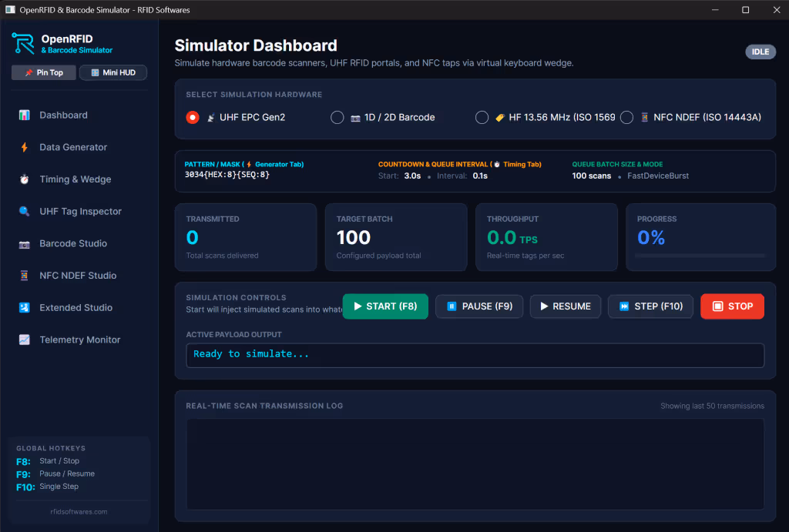Select the HF 13.56 MHz radio button

(x=482, y=118)
